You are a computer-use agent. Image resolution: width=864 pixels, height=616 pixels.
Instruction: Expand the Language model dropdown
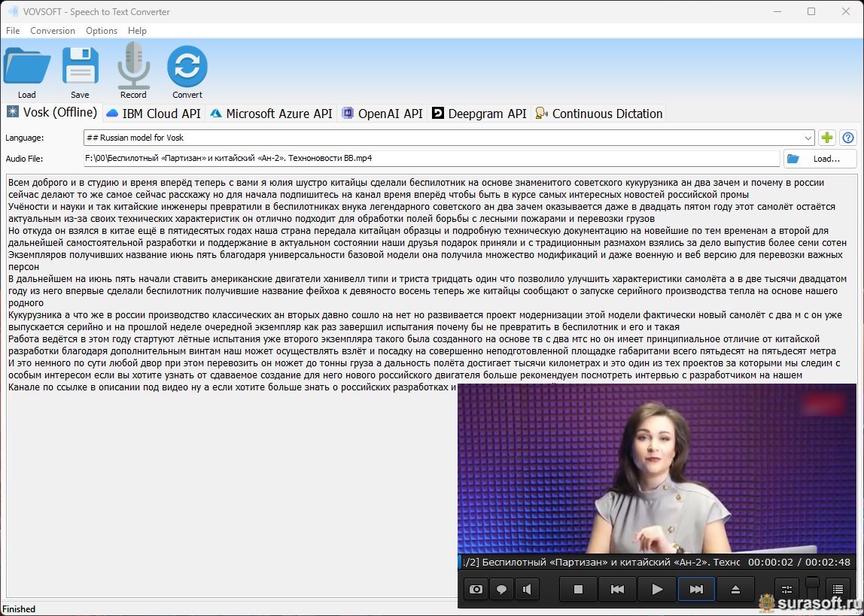coord(808,138)
